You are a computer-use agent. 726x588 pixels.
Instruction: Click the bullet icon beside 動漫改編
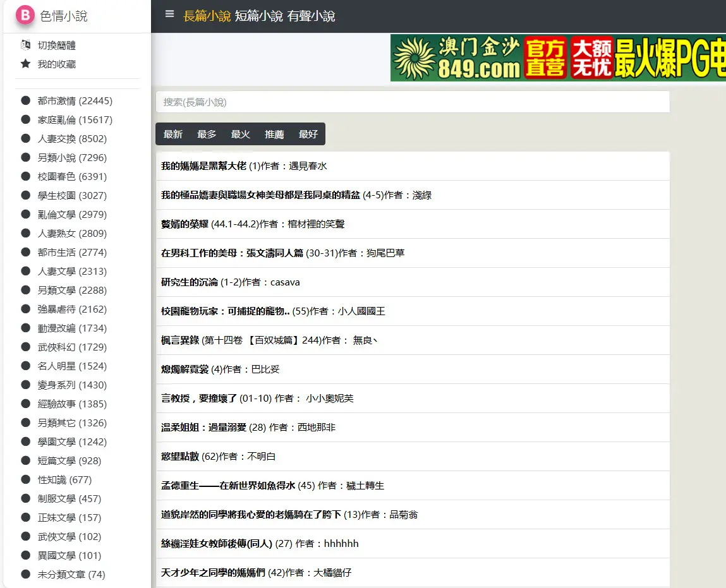coord(25,328)
